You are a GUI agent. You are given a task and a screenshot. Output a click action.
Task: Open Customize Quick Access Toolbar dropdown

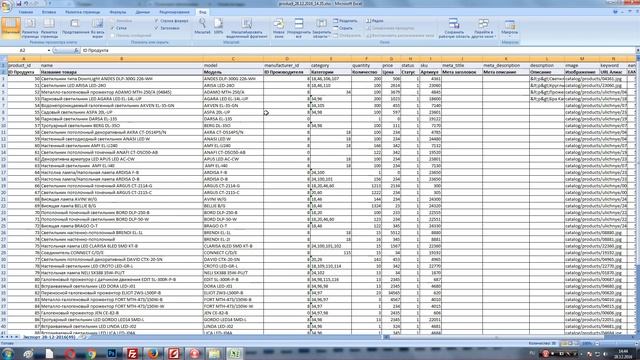[50, 3]
